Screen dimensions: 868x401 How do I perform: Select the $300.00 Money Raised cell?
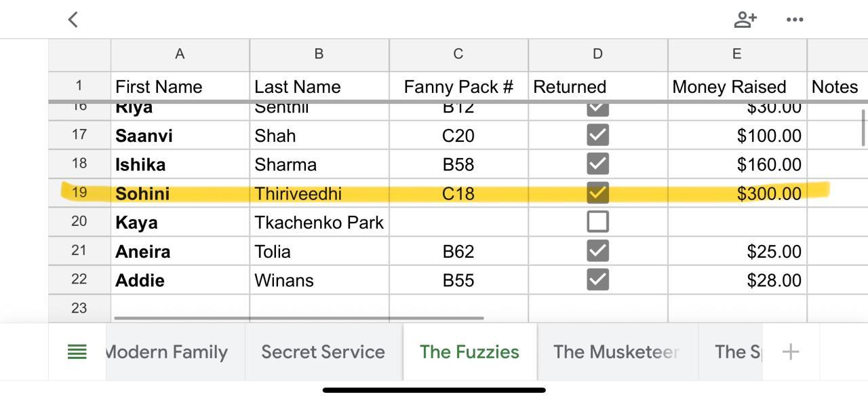click(x=736, y=194)
